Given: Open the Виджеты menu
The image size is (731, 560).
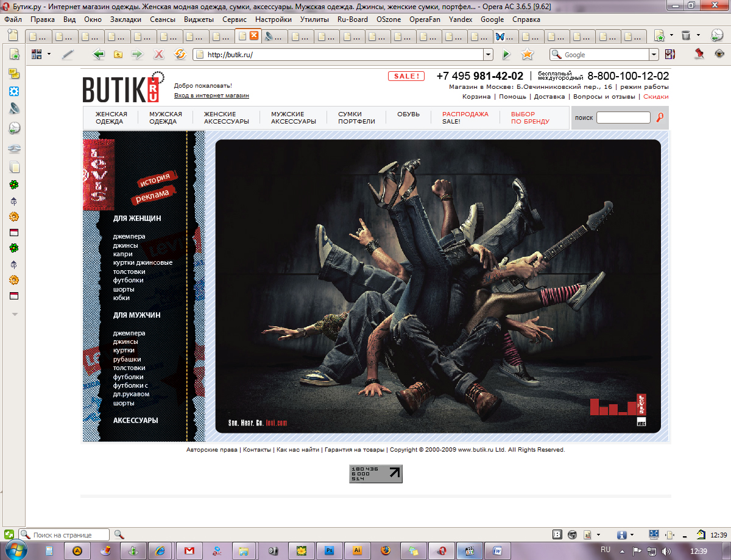Looking at the screenshot, I should [x=199, y=19].
